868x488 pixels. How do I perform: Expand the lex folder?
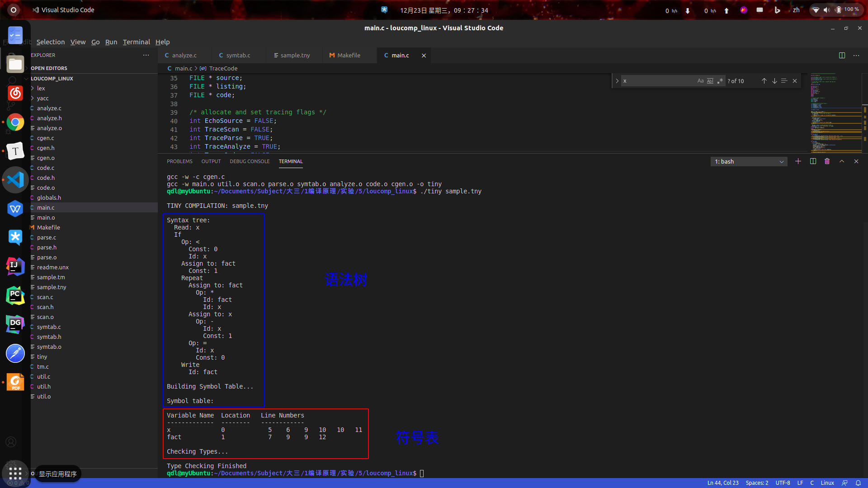[x=41, y=88]
